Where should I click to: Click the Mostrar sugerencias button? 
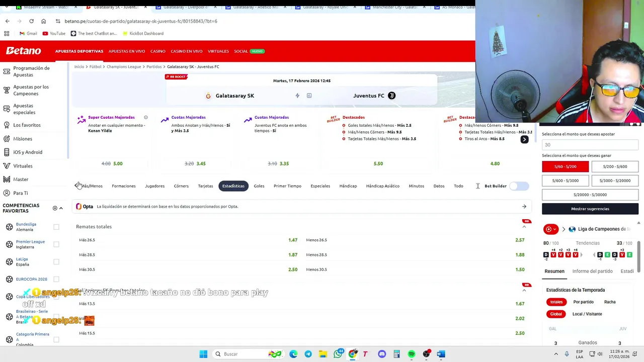click(590, 209)
